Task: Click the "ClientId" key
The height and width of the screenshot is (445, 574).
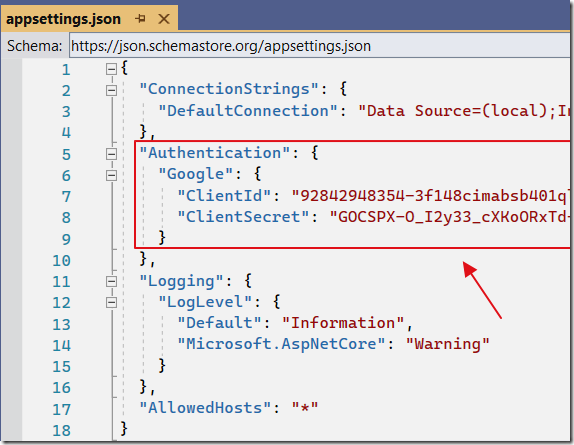Action: [x=224, y=196]
